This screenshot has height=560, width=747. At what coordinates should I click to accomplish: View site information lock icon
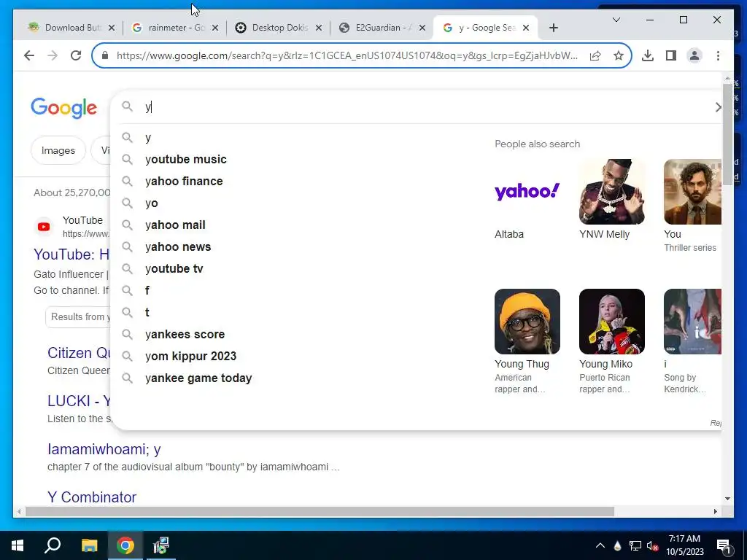pyautogui.click(x=105, y=55)
